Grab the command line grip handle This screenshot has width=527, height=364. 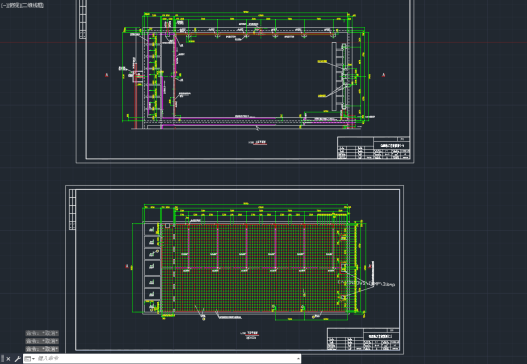pos(3,359)
